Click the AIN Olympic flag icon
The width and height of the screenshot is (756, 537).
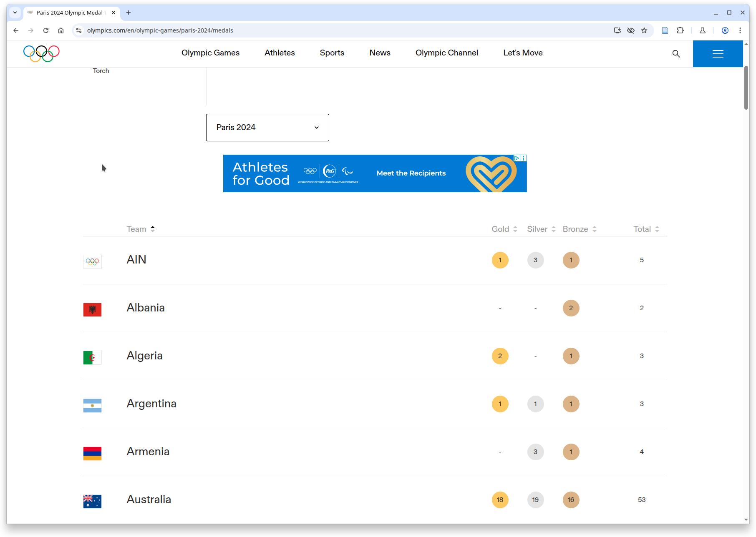click(x=92, y=261)
